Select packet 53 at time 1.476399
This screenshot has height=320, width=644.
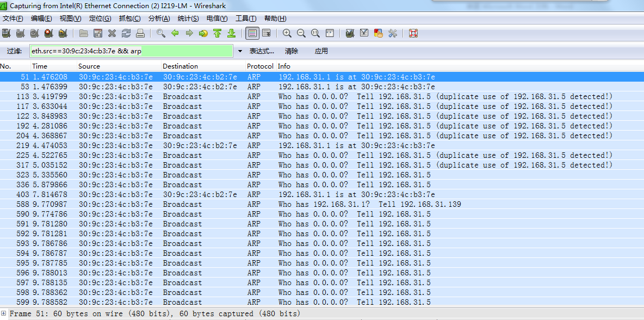(322, 87)
